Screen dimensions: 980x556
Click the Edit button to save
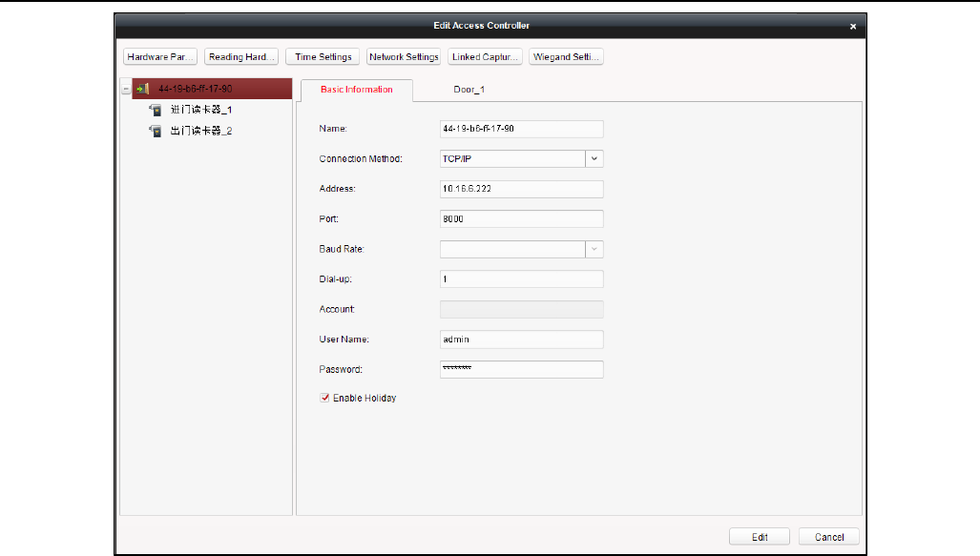760,537
